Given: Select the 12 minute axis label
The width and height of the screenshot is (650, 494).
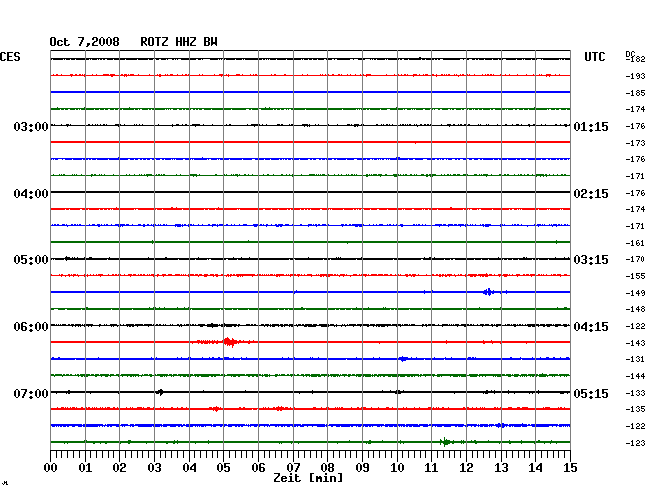Looking at the screenshot, I should [466, 468].
